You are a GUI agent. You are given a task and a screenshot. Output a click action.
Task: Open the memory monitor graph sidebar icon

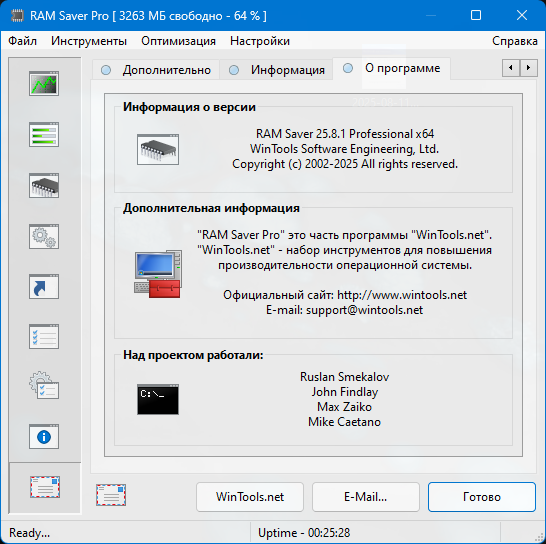(x=44, y=84)
